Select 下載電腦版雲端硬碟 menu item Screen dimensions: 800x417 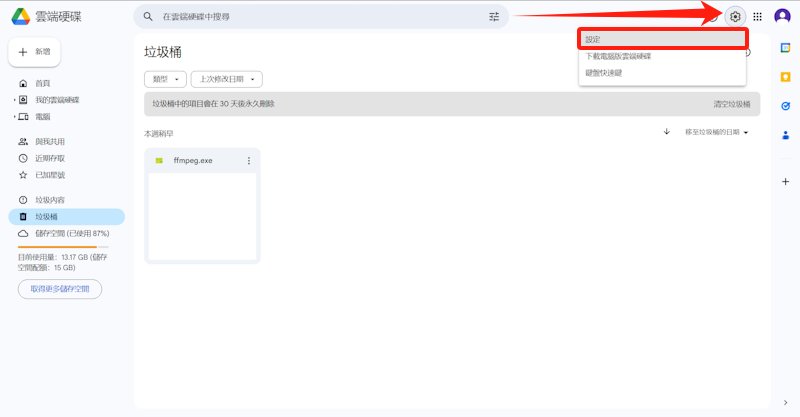[662, 56]
